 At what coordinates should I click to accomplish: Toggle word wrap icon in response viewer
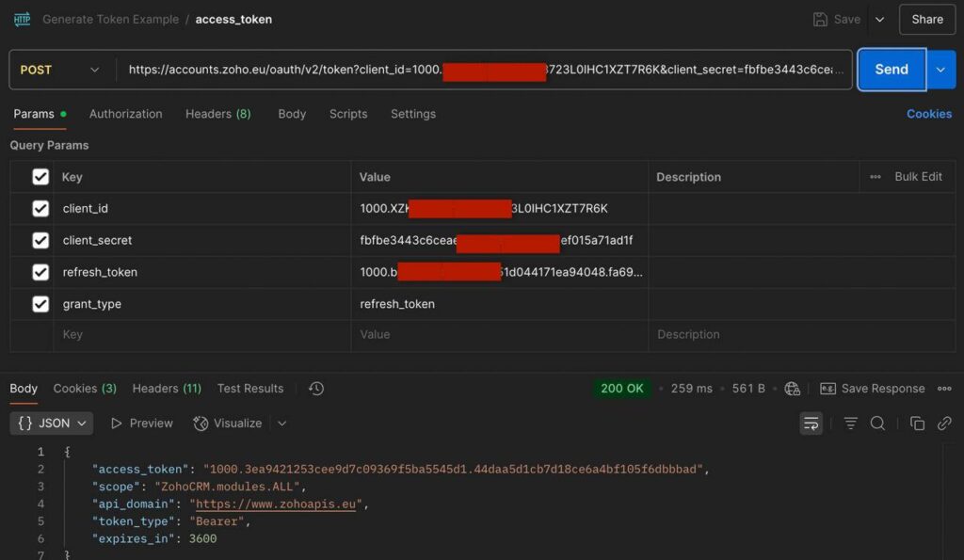click(x=811, y=424)
